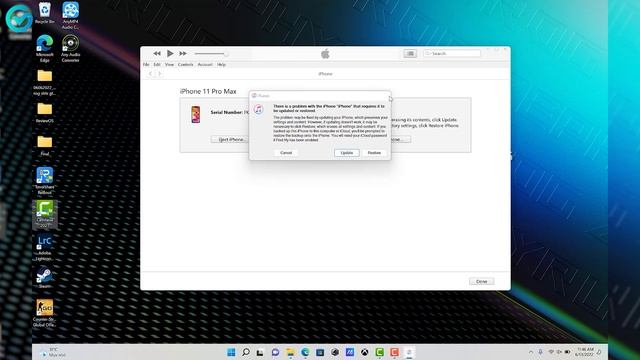Adjust the iTunes volume slider
Image resolution: width=640 pixels, height=360 pixels.
[x=211, y=53]
